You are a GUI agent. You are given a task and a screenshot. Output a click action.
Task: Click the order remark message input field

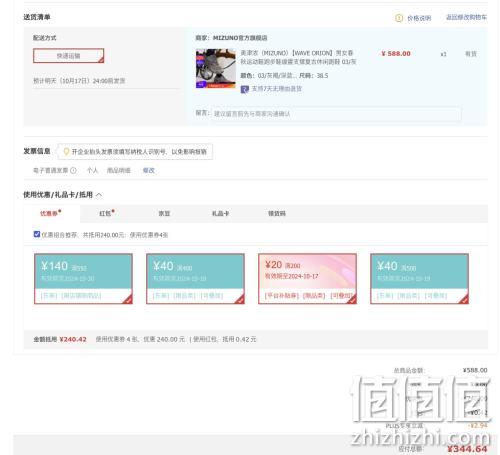(336, 114)
